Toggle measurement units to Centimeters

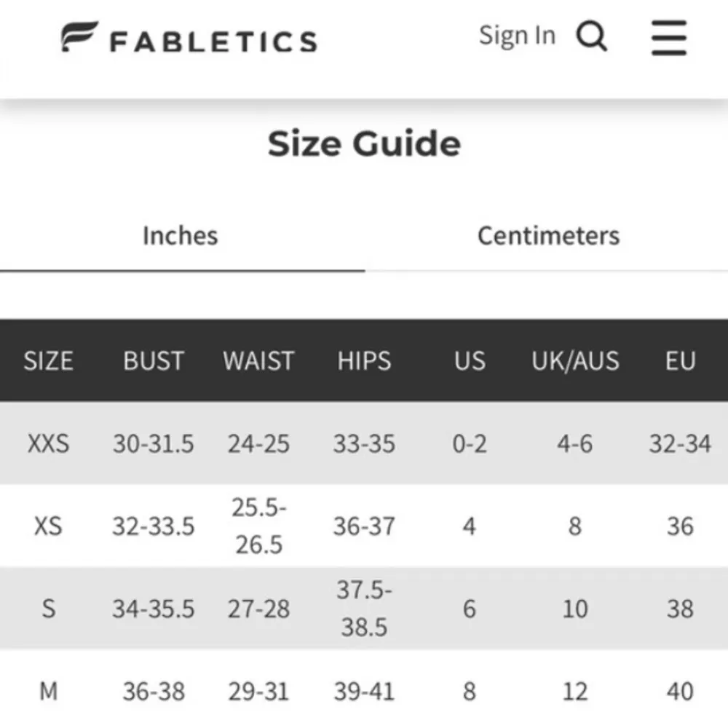pyautogui.click(x=548, y=236)
